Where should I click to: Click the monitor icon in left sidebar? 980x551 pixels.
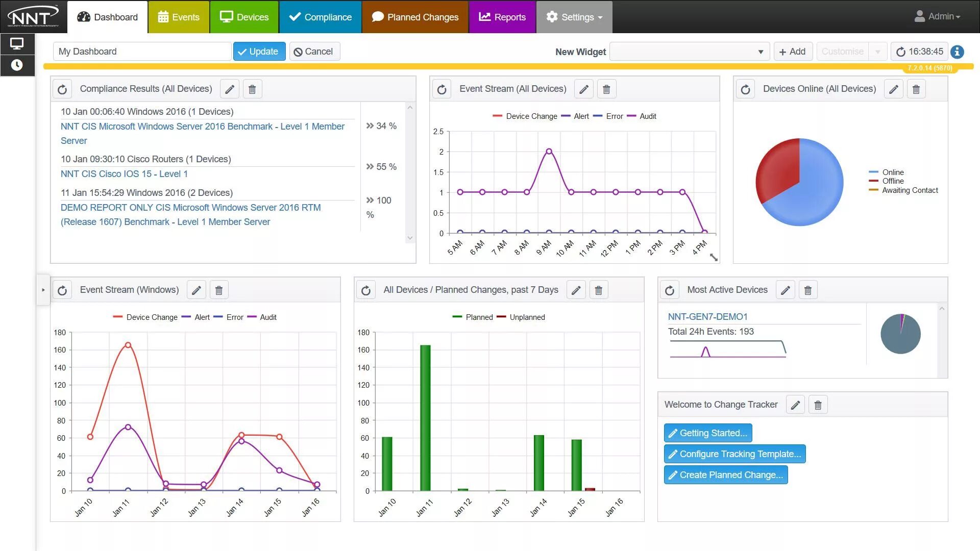tap(17, 44)
